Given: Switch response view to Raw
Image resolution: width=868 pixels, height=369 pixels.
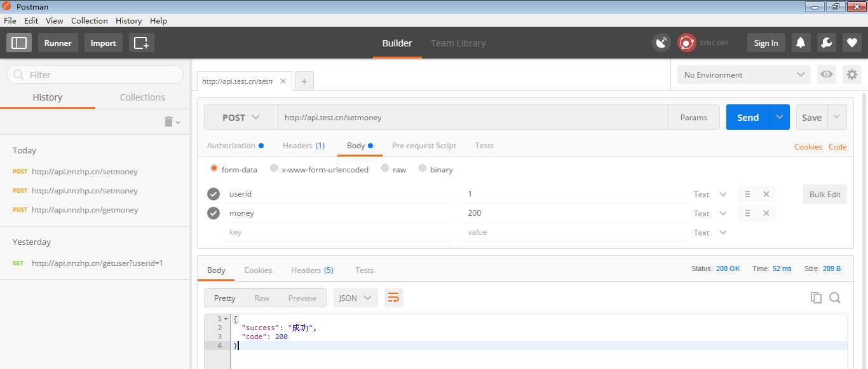Looking at the screenshot, I should pos(262,298).
